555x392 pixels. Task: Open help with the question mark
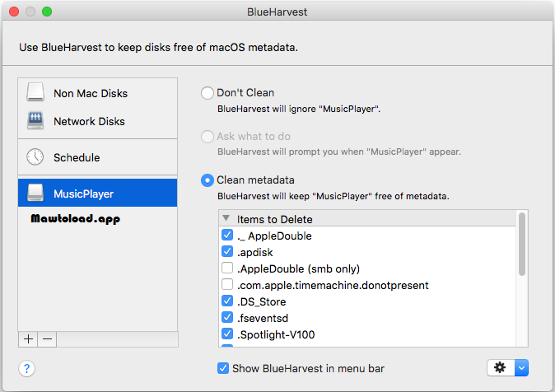click(26, 368)
